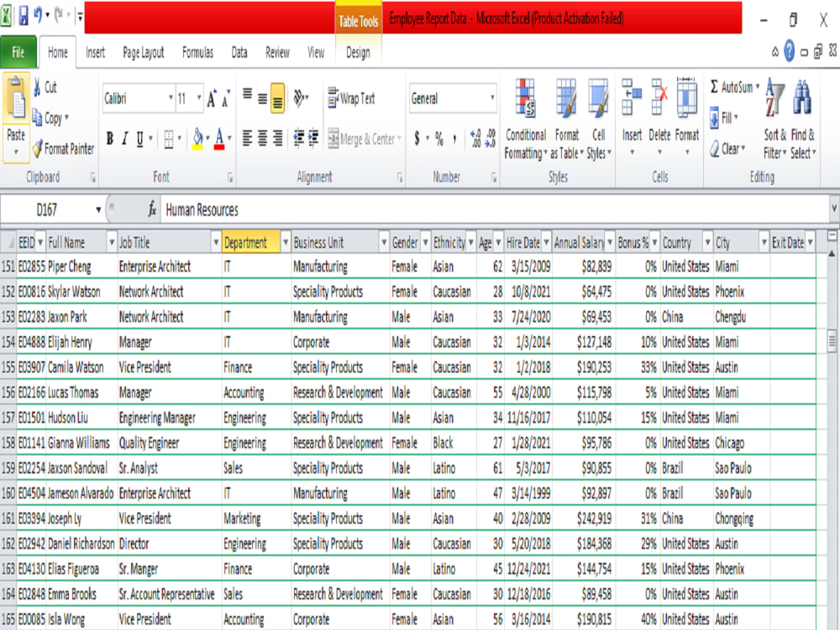Expand AutoSum dropdown arrow
840x630 pixels.
click(758, 87)
